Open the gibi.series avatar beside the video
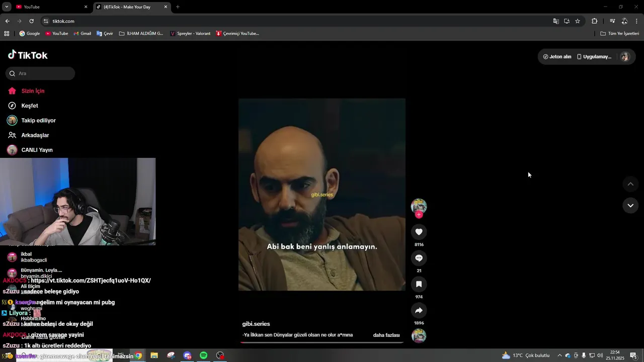The height and width of the screenshot is (362, 644). click(x=419, y=206)
